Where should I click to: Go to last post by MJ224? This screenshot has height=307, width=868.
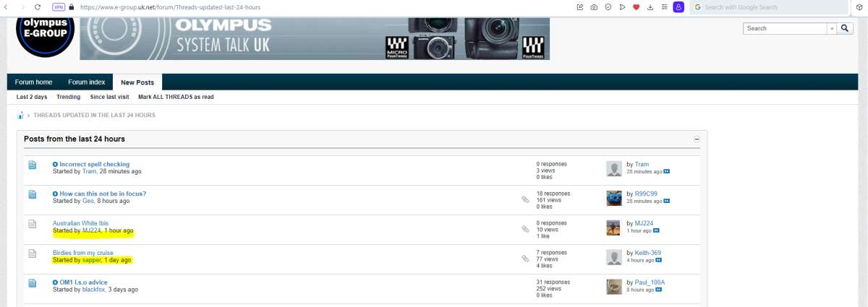pos(656,231)
